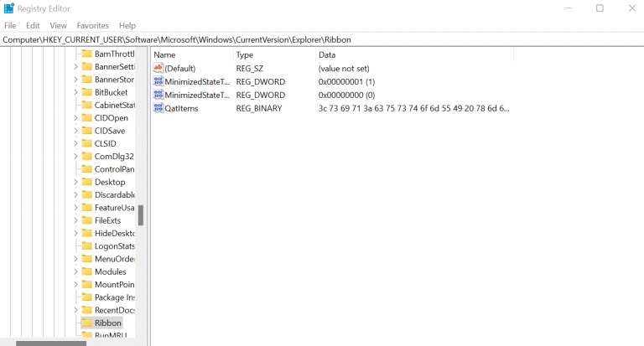Select the ControlPan folder icon
Image resolution: width=644 pixels, height=346 pixels.
86,169
